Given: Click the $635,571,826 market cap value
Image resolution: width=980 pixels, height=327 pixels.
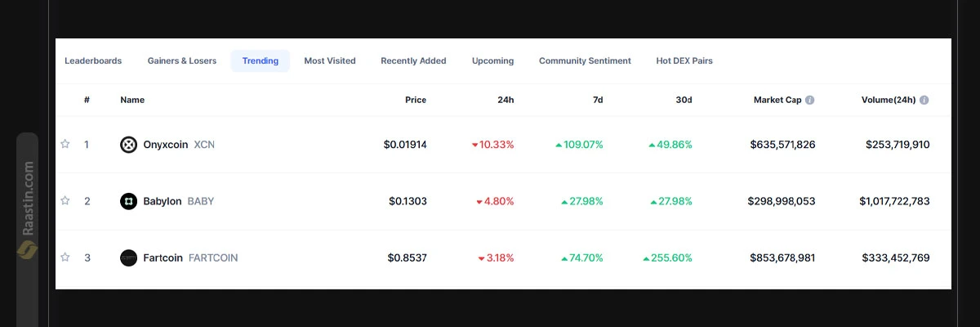Looking at the screenshot, I should (x=782, y=145).
